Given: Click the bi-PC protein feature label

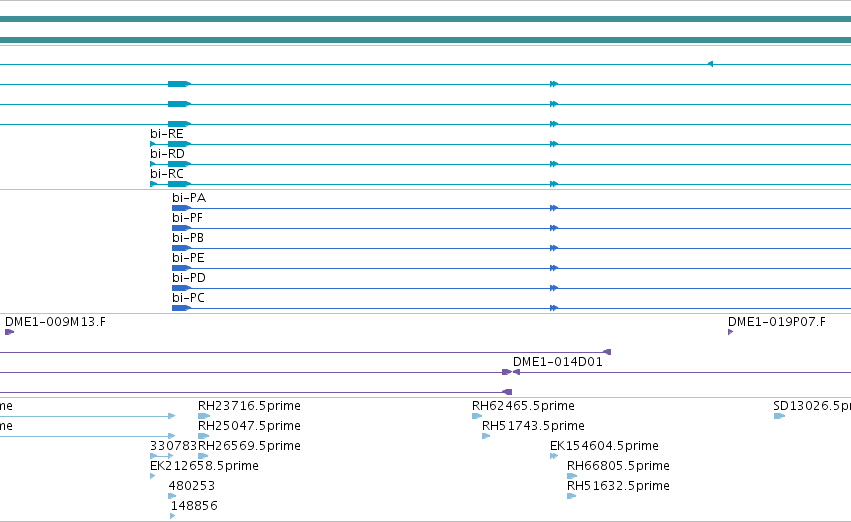Looking at the screenshot, I should point(188,298).
